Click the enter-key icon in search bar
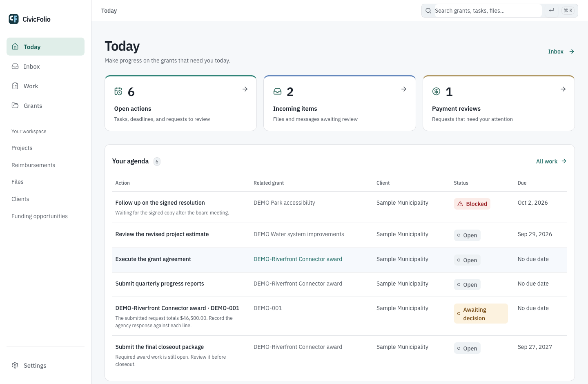Viewport: 588px width, 384px height. click(551, 11)
